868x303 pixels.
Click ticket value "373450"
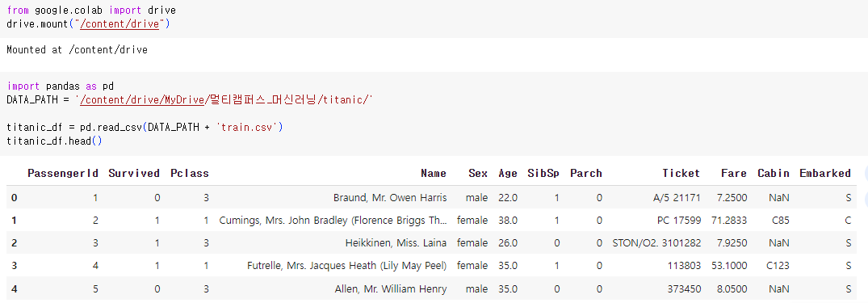684,288
